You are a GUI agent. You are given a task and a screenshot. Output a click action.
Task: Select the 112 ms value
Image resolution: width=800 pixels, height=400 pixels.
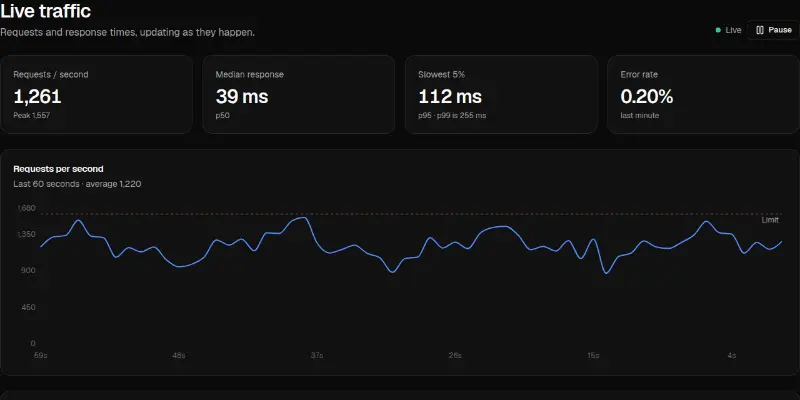(450, 96)
